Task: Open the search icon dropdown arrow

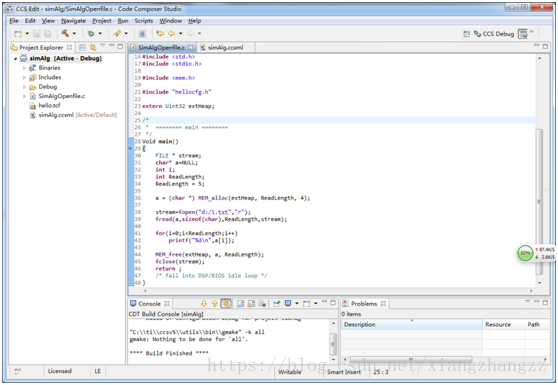Action: [126, 33]
